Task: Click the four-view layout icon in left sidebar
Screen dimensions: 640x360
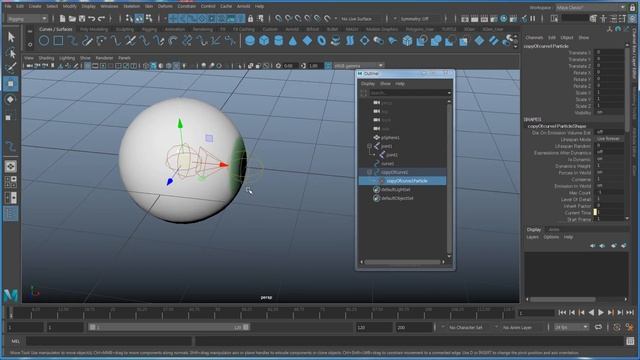Action: (x=11, y=182)
